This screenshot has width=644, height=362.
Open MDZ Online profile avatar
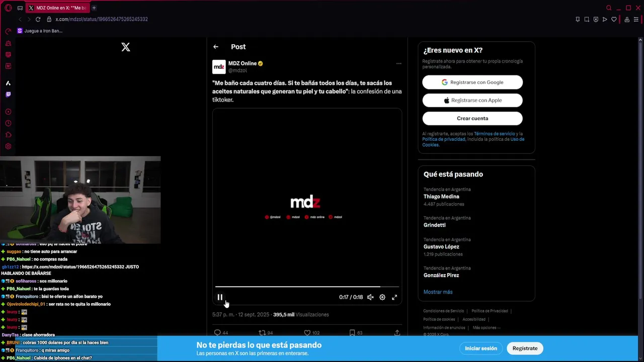click(x=219, y=67)
